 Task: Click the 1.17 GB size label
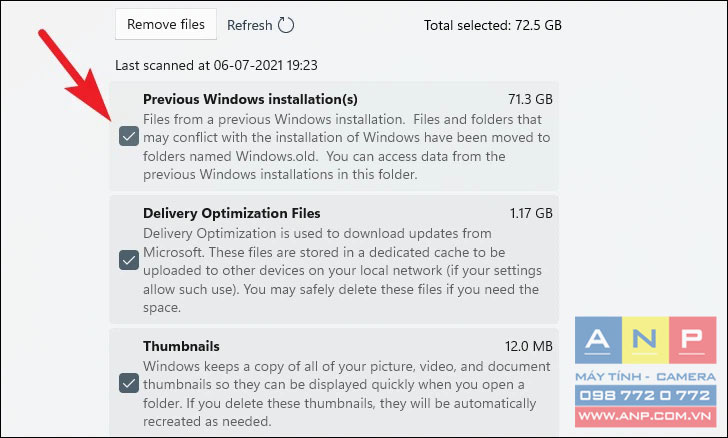(x=531, y=213)
